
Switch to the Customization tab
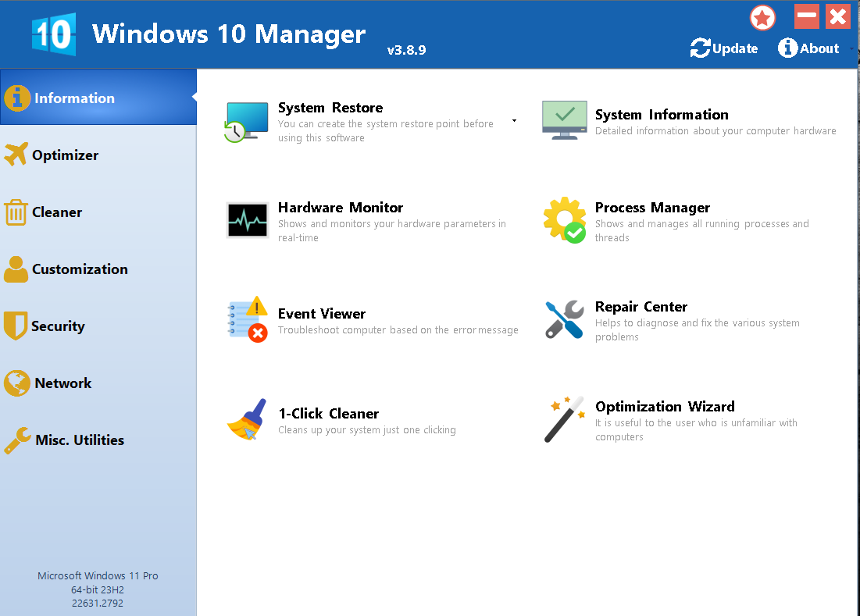(x=98, y=269)
